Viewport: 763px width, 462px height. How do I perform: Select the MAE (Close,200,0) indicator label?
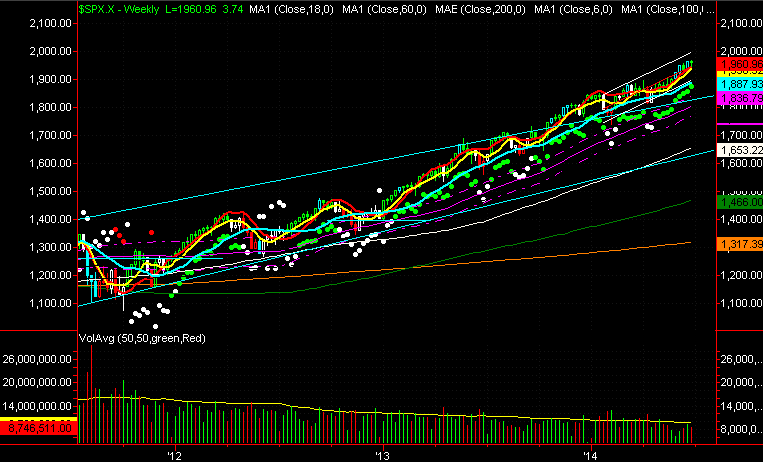[481, 9]
